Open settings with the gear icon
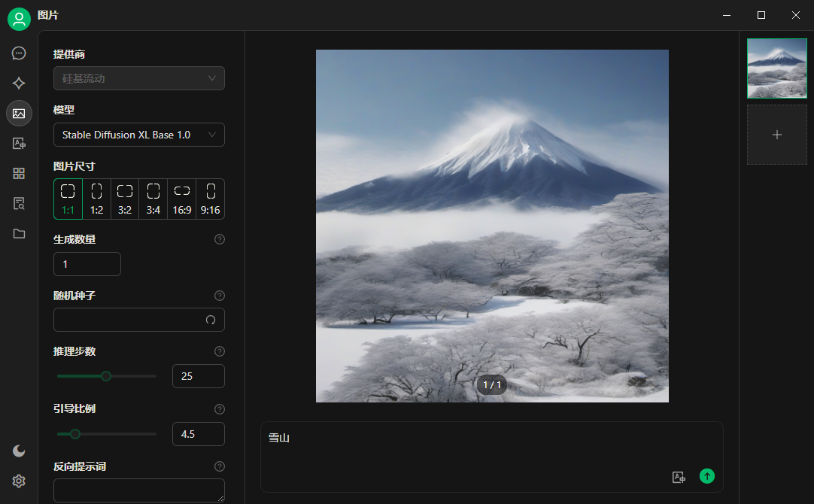814x504 pixels. coord(19,481)
